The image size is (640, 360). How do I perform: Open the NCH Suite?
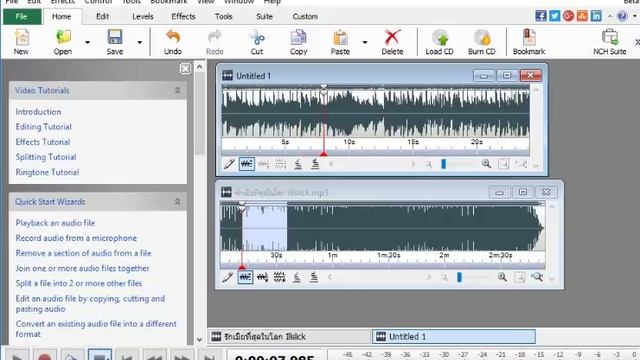coord(610,42)
